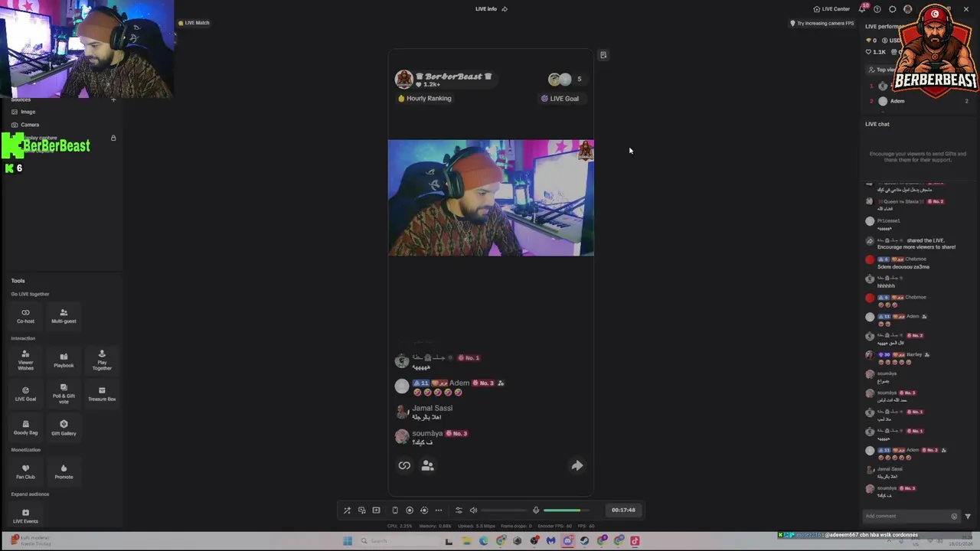Open Microsoft Edge from taskbar
This screenshot has height=551, width=980.
tap(484, 541)
